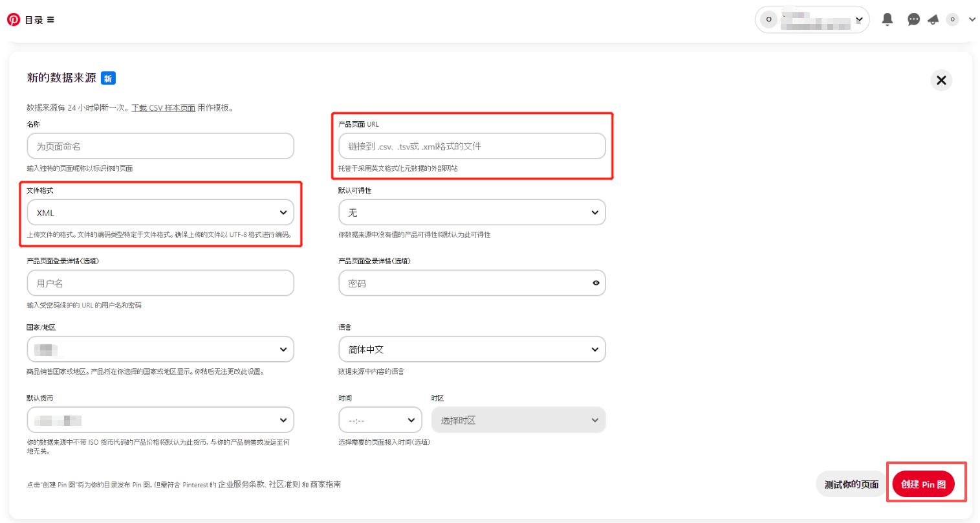Click the 名称 page name input field
This screenshot has width=980, height=523.
pos(160,146)
